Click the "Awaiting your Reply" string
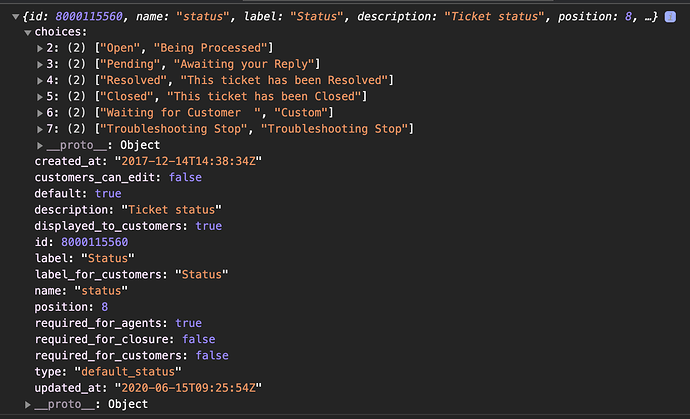Viewport: 690px width, 419px height. tap(244, 64)
